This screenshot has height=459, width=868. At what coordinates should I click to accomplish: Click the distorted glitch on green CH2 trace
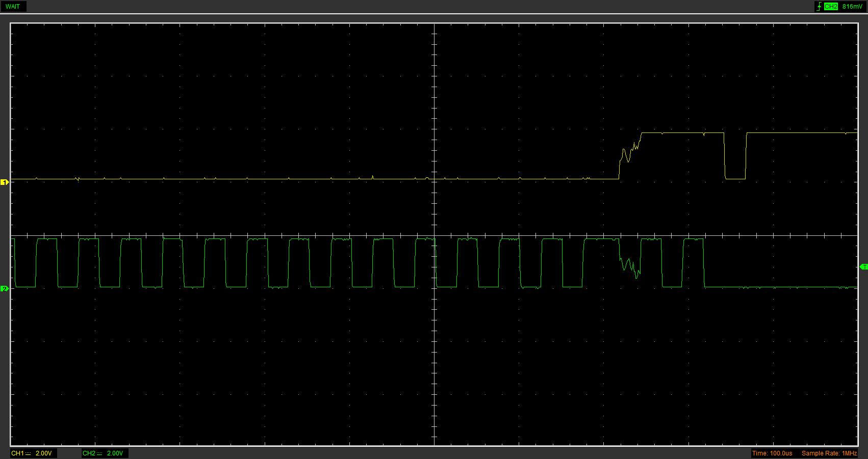[x=630, y=266]
